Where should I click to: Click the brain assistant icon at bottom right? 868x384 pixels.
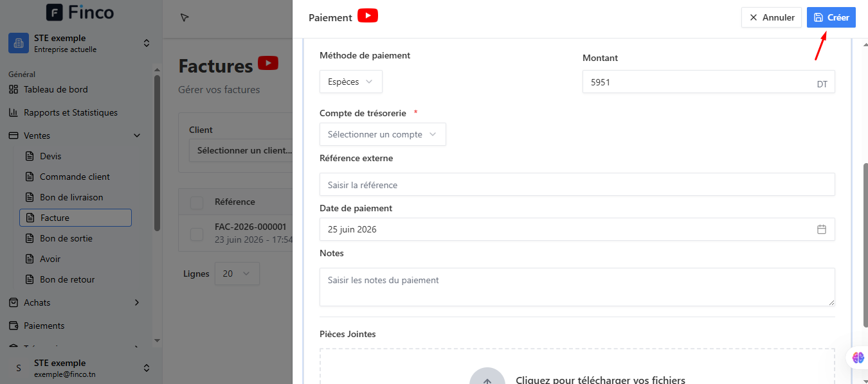[x=858, y=358]
